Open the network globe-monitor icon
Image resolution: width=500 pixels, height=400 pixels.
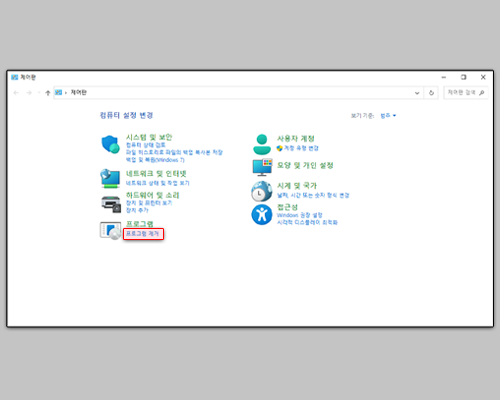pos(110,179)
